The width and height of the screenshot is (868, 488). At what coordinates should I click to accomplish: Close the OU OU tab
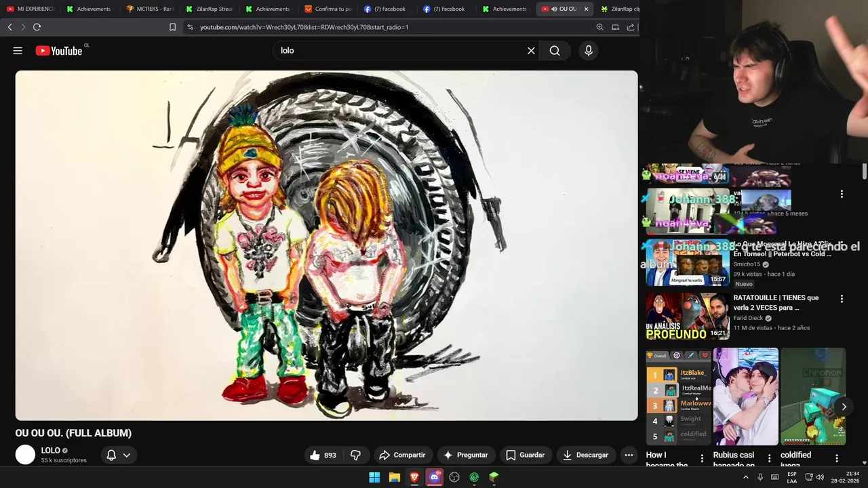[x=586, y=9]
